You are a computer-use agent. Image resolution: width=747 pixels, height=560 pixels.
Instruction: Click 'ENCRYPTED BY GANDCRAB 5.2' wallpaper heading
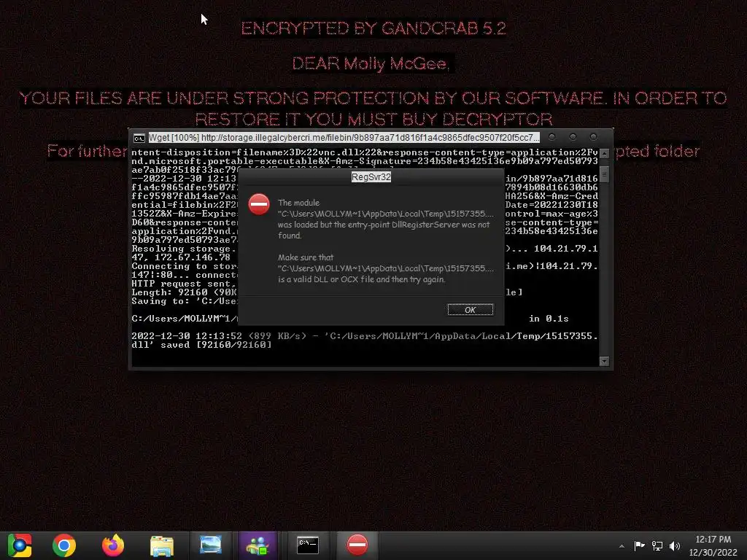pos(373,28)
